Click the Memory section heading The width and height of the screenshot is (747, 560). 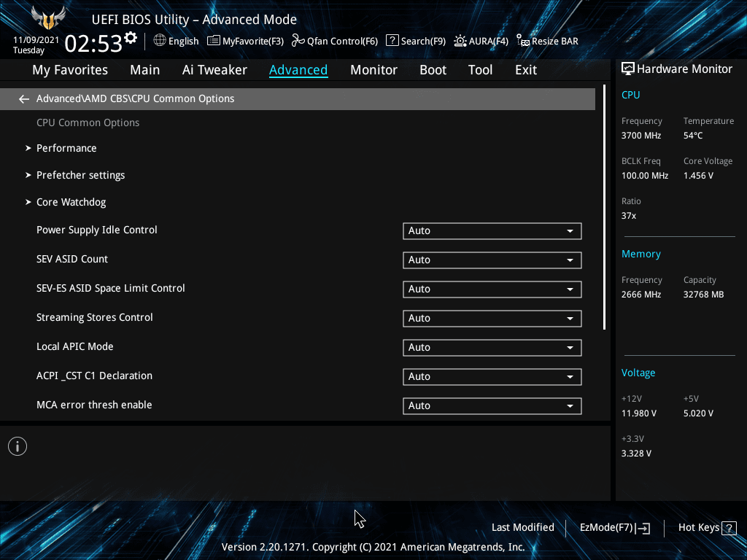640,254
